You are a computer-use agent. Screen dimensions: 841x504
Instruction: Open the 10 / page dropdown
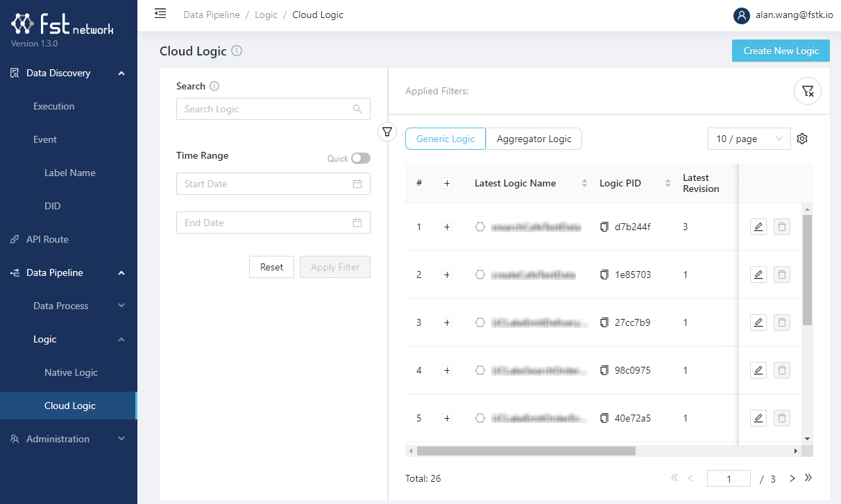749,139
